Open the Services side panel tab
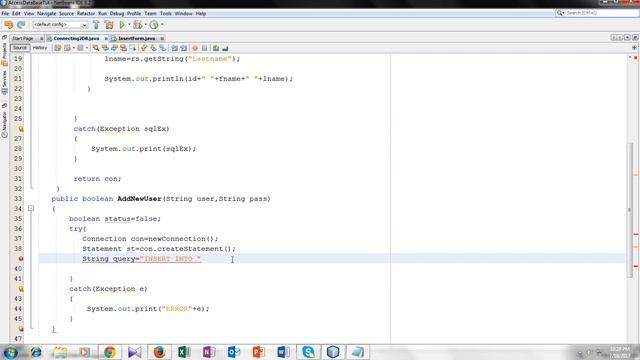Image resolution: width=640 pixels, height=360 pixels. 4,82
